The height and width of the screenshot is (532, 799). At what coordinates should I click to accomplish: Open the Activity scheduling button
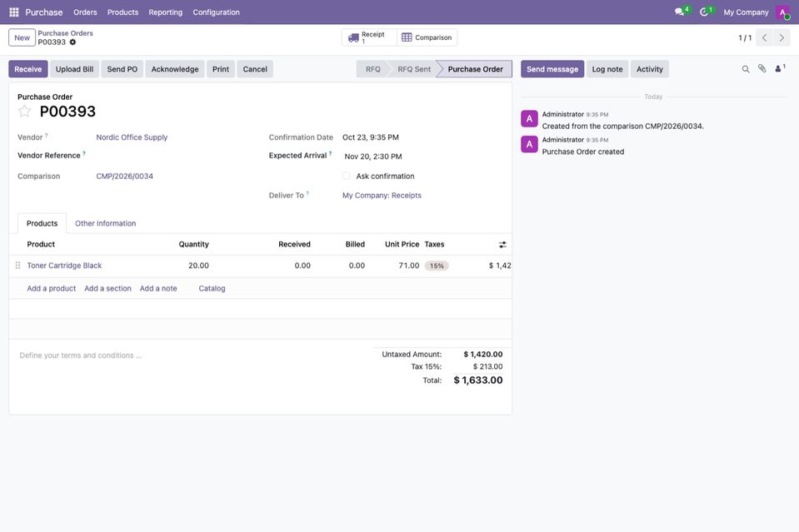[650, 69]
